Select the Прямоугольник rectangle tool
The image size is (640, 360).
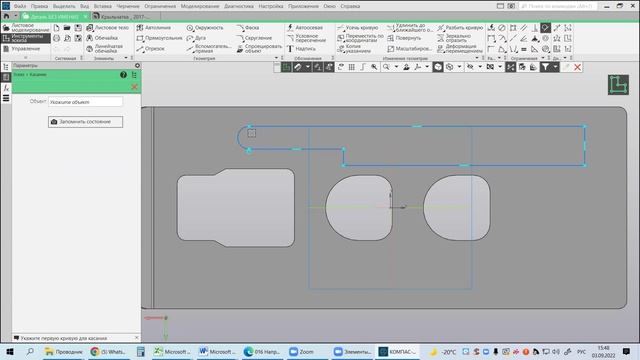160,38
